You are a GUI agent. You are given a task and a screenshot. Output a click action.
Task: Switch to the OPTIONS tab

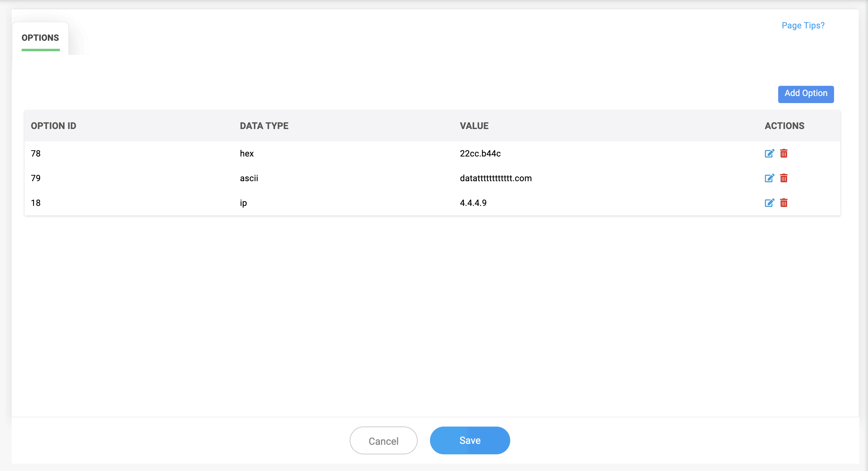[x=40, y=38]
